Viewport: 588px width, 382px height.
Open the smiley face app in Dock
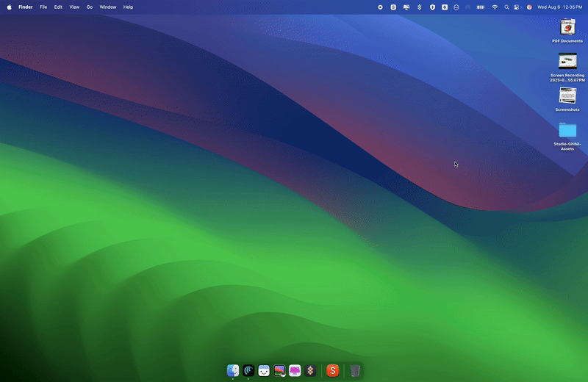(x=264, y=371)
